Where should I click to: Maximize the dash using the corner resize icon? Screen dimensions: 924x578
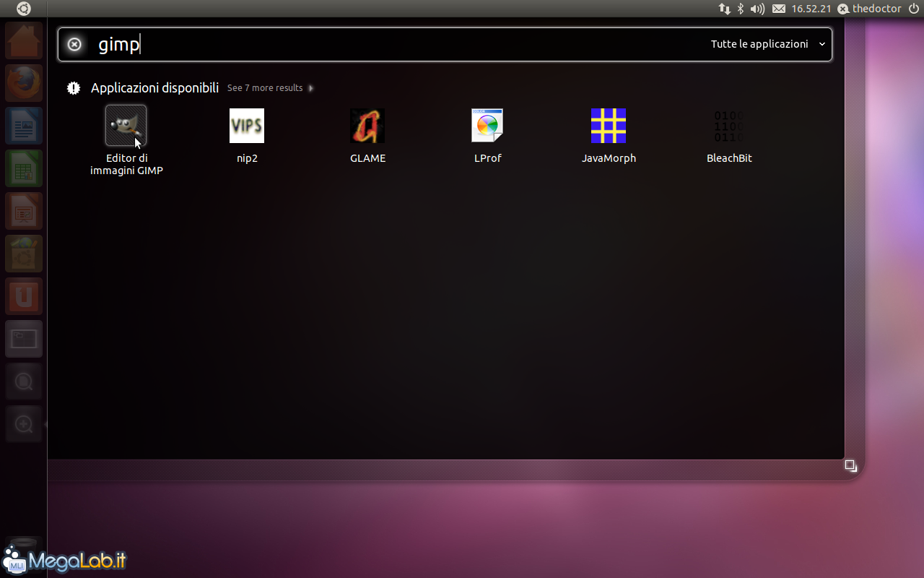click(x=850, y=466)
